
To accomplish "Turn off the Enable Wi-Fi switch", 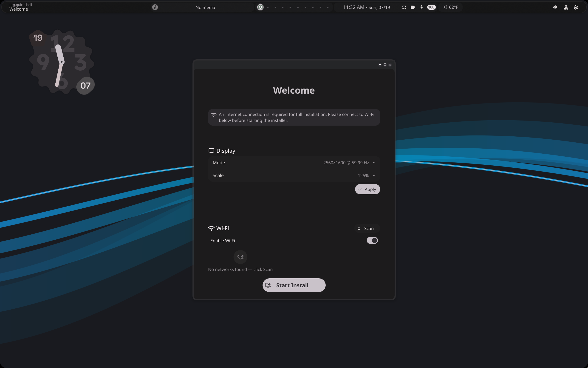I will pyautogui.click(x=372, y=241).
